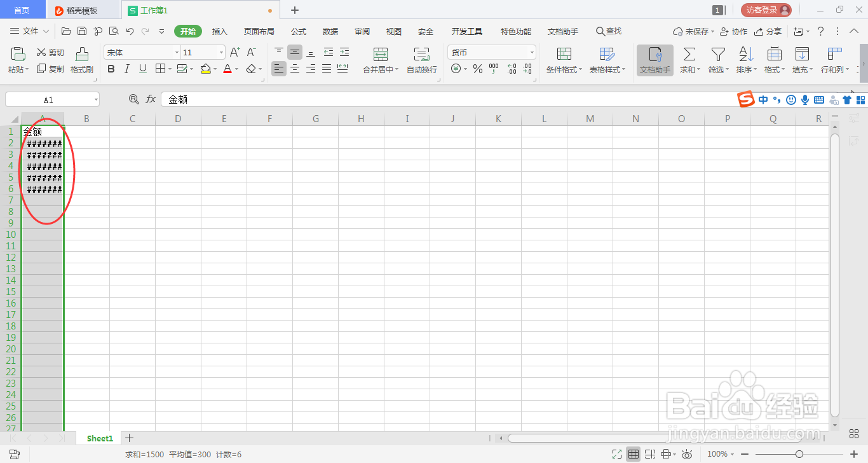Toggle Bold formatting
This screenshot has height=463, width=868.
(111, 69)
